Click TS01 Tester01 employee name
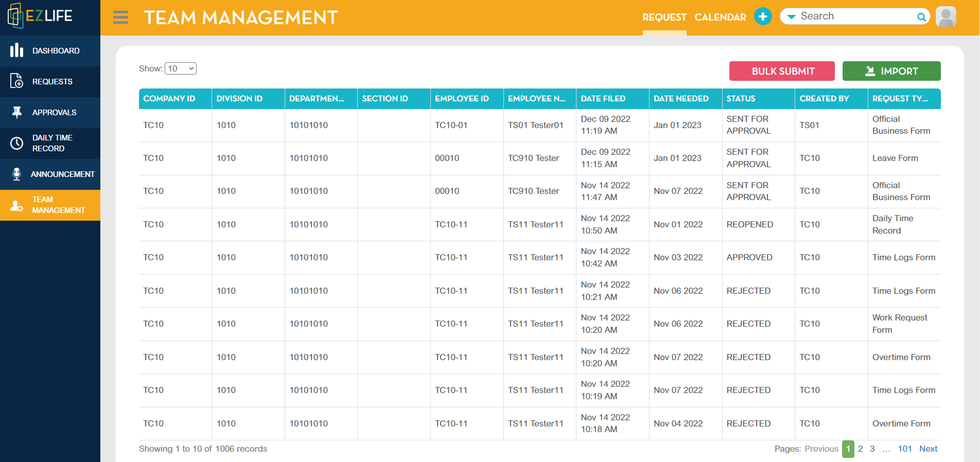This screenshot has width=980, height=462. (535, 125)
